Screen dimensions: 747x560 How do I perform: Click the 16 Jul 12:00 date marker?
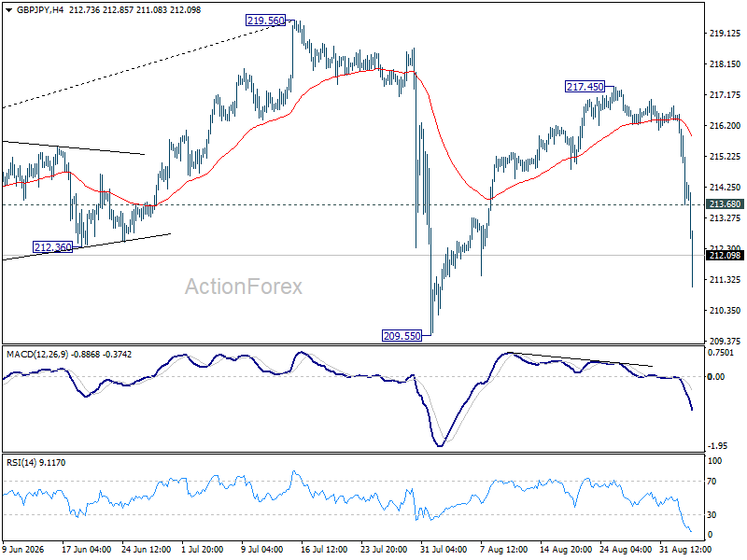click(x=324, y=549)
